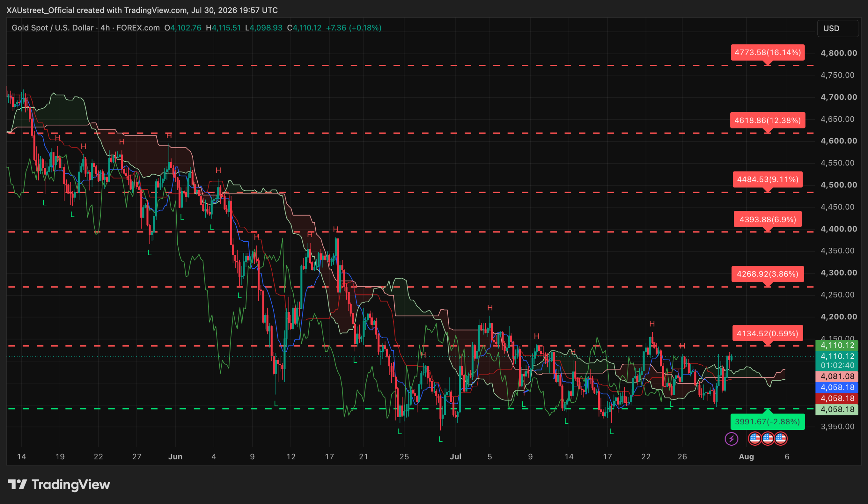Click the Jun label on time axis

click(175, 457)
